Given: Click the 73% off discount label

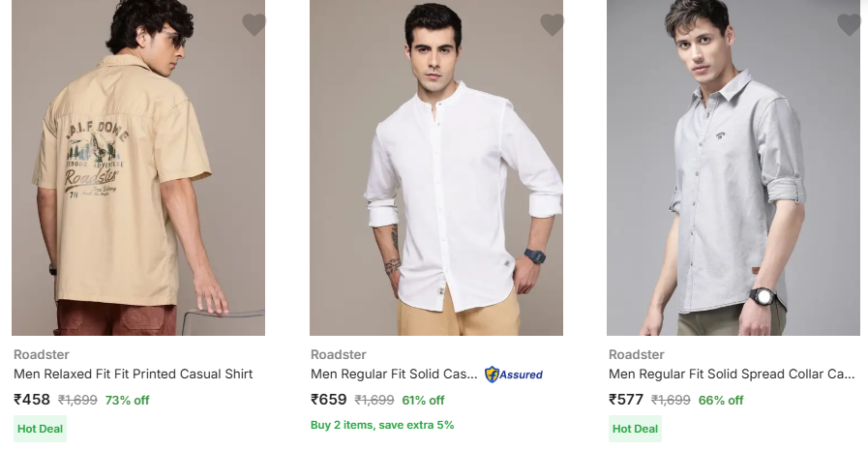Looking at the screenshot, I should (127, 400).
